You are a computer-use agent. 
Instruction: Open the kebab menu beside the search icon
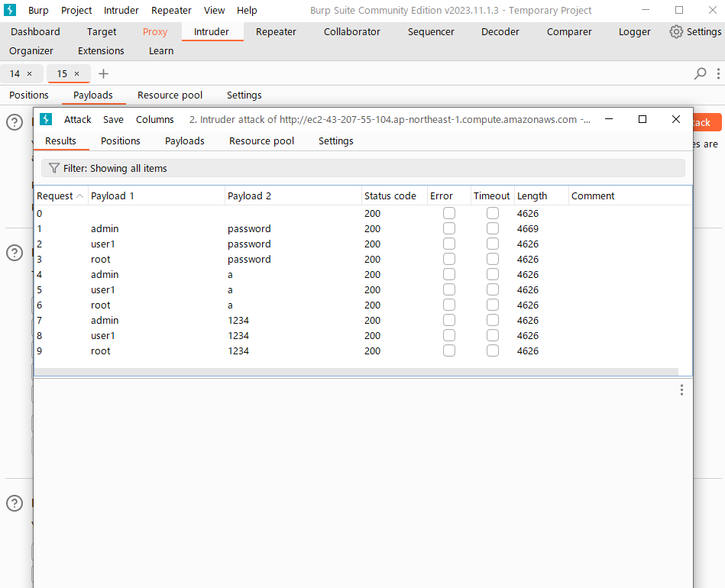point(718,73)
